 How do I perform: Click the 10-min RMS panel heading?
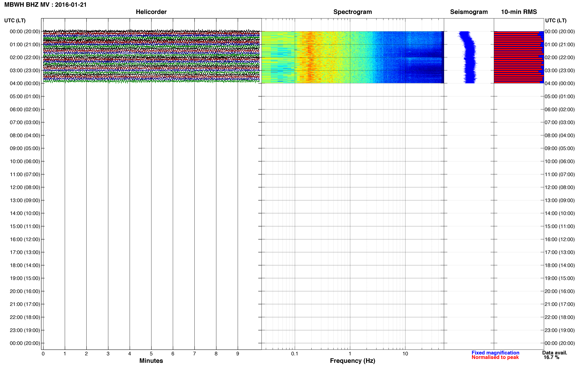point(519,12)
